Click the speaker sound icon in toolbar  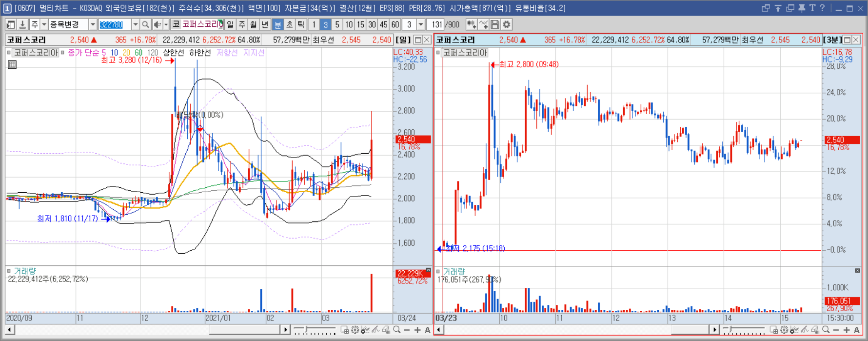(157, 24)
